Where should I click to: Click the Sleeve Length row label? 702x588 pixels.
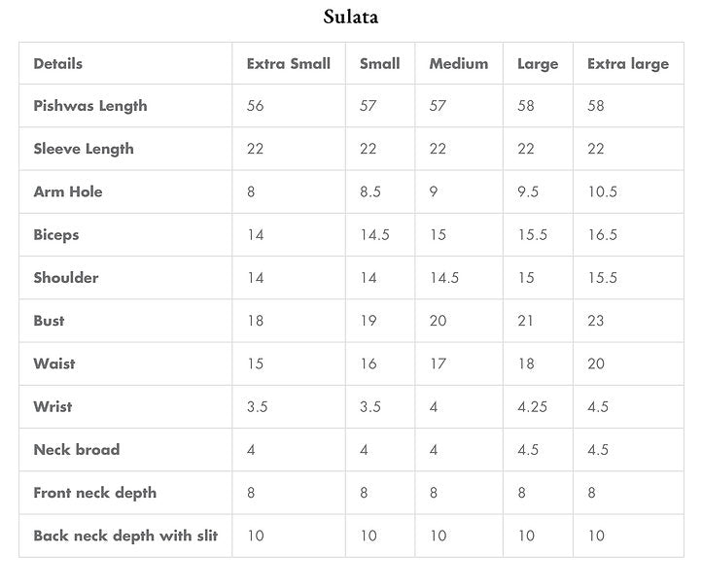[x=84, y=149]
